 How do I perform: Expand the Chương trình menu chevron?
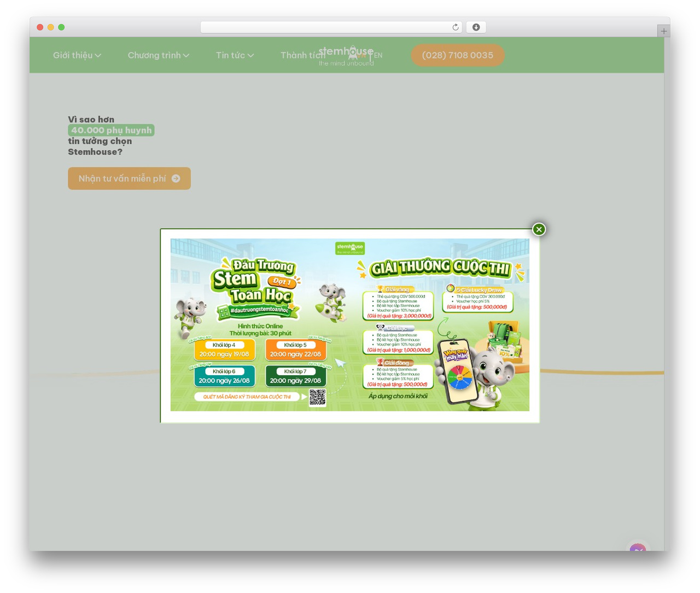186,55
